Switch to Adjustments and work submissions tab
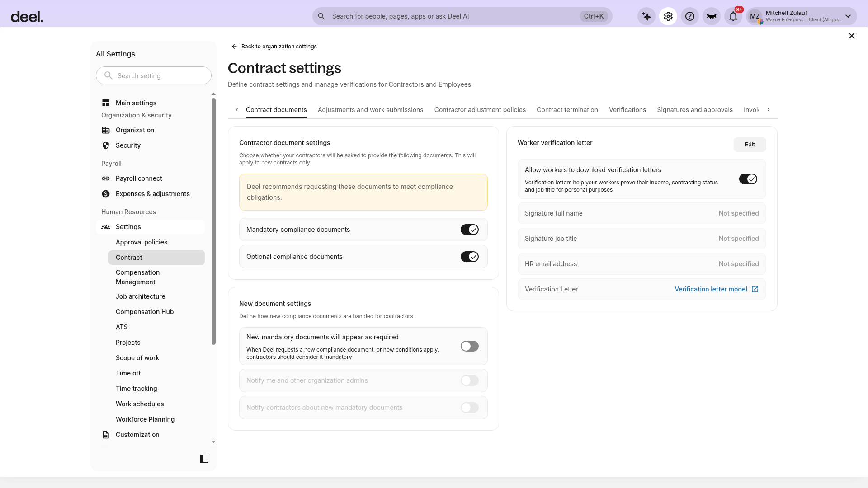Viewport: 868px width, 488px height. (x=371, y=110)
